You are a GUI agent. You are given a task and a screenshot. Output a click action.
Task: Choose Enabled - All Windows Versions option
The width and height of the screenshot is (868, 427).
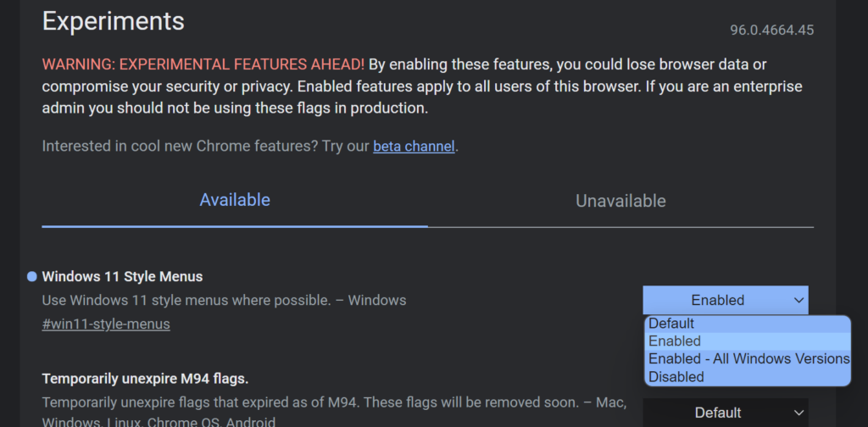point(748,359)
